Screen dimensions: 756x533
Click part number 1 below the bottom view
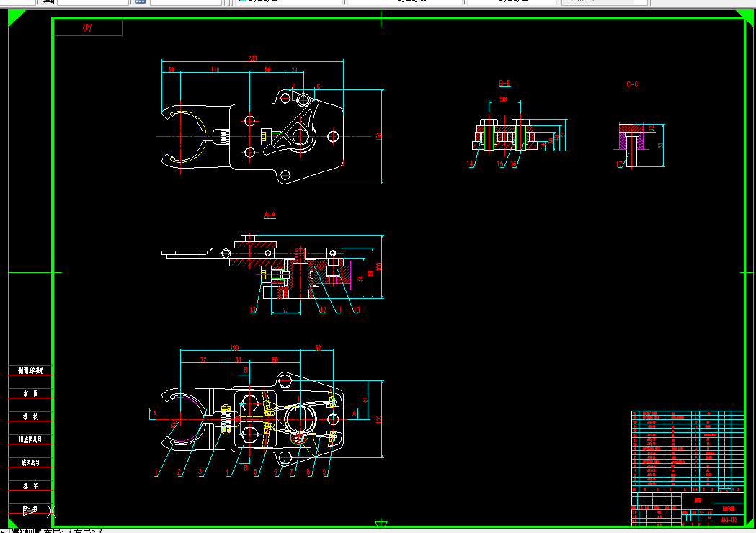[x=156, y=472]
